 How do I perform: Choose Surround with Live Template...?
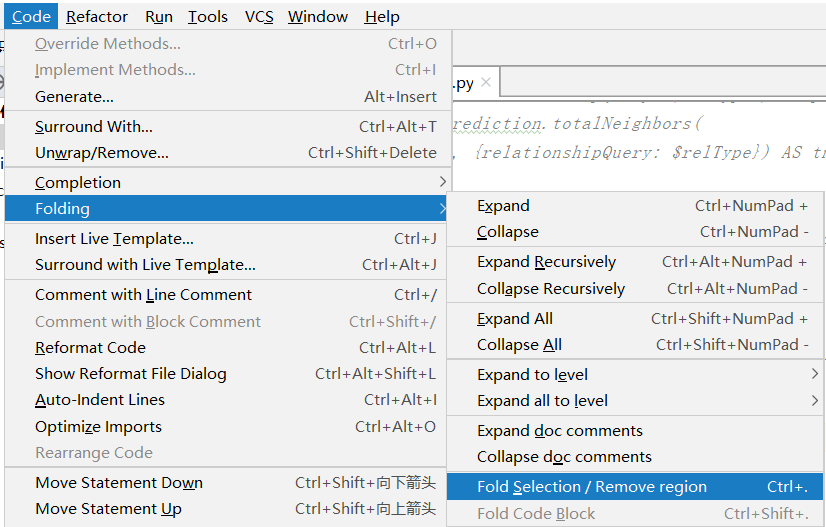click(x=225, y=265)
